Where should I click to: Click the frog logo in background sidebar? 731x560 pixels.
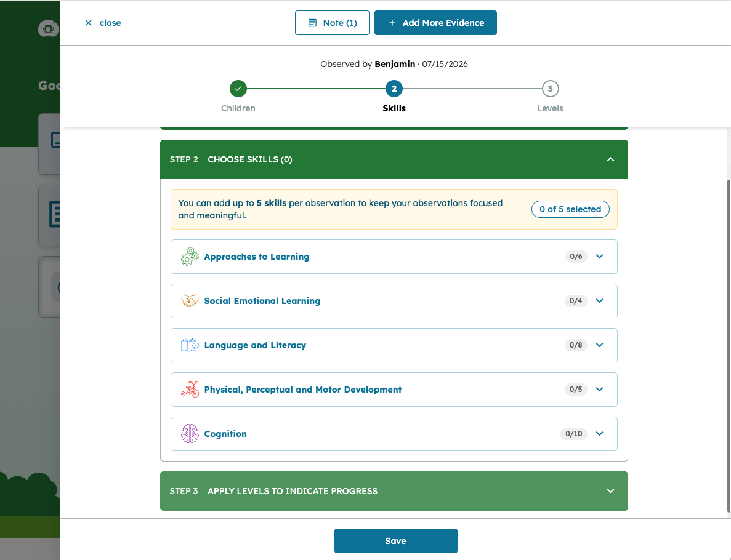tap(49, 29)
